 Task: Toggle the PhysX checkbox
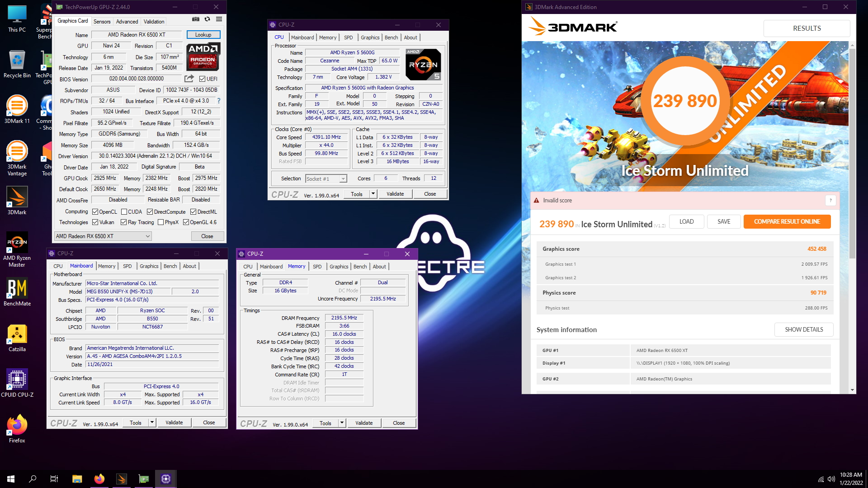[160, 222]
